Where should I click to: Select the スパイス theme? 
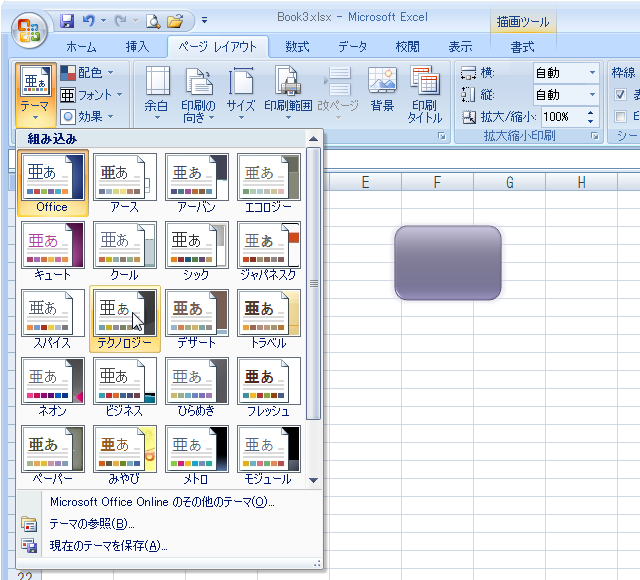(53, 319)
